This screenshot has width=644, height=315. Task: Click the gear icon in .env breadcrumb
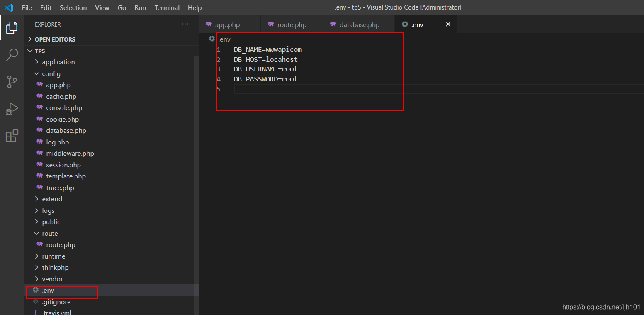click(212, 39)
